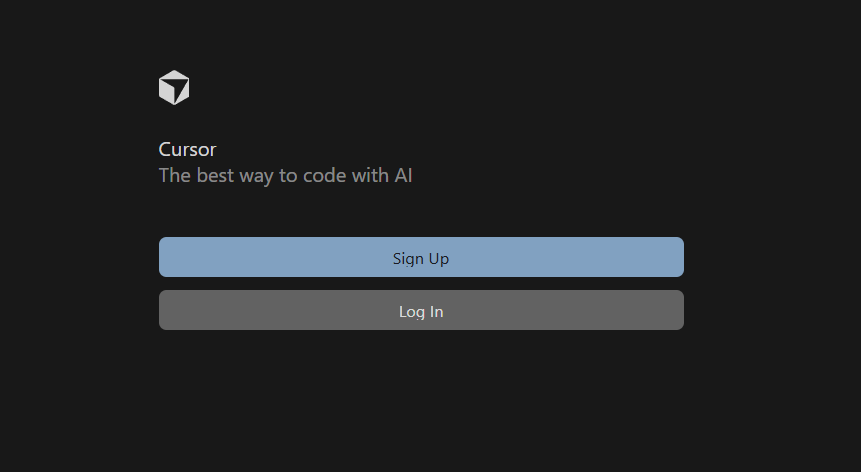The width and height of the screenshot is (861, 472).
Task: Click the tagline about coding with AI
Action: point(285,176)
